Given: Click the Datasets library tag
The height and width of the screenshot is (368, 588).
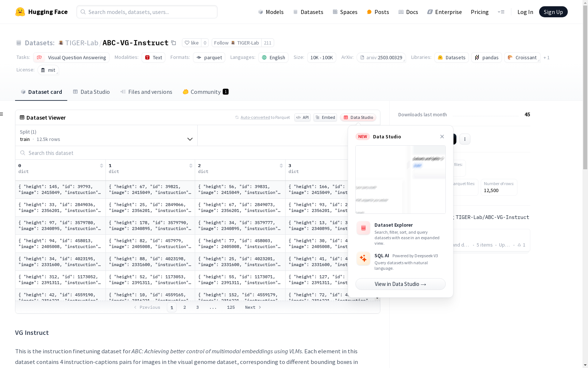Looking at the screenshot, I should [x=452, y=57].
